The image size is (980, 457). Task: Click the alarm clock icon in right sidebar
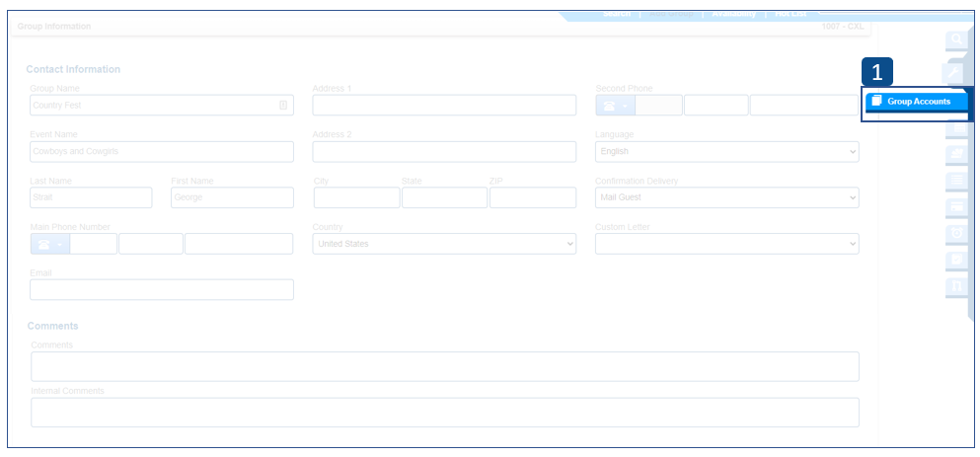coord(956,233)
